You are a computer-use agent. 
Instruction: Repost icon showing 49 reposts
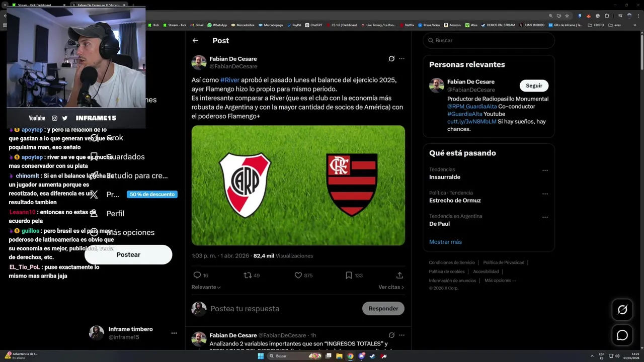coord(248,275)
